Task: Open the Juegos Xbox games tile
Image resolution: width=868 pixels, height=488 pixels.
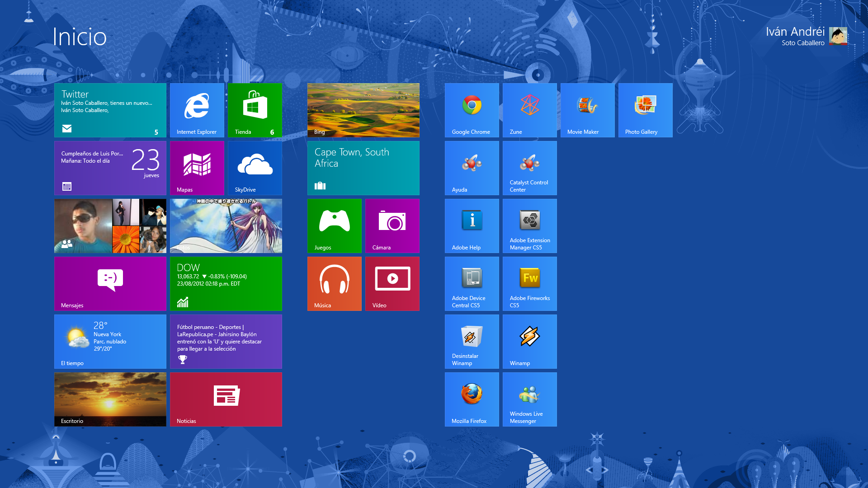Action: pyautogui.click(x=335, y=226)
